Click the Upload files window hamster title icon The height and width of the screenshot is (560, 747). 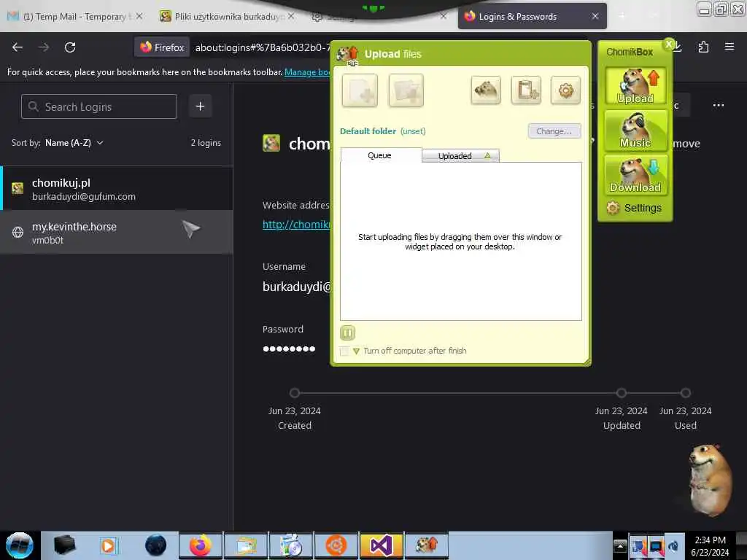(348, 54)
